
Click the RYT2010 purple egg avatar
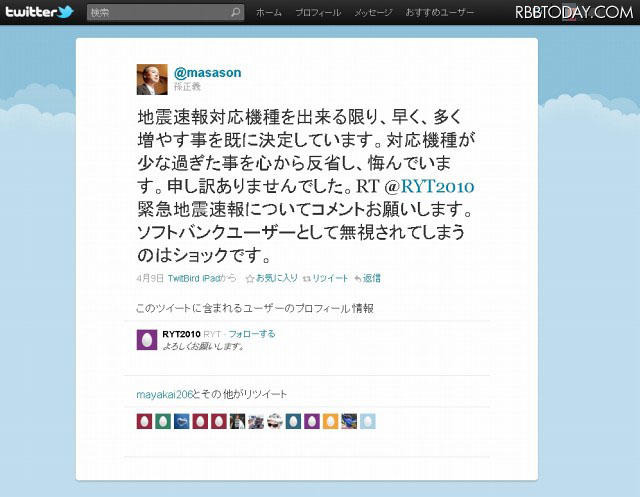pyautogui.click(x=147, y=339)
